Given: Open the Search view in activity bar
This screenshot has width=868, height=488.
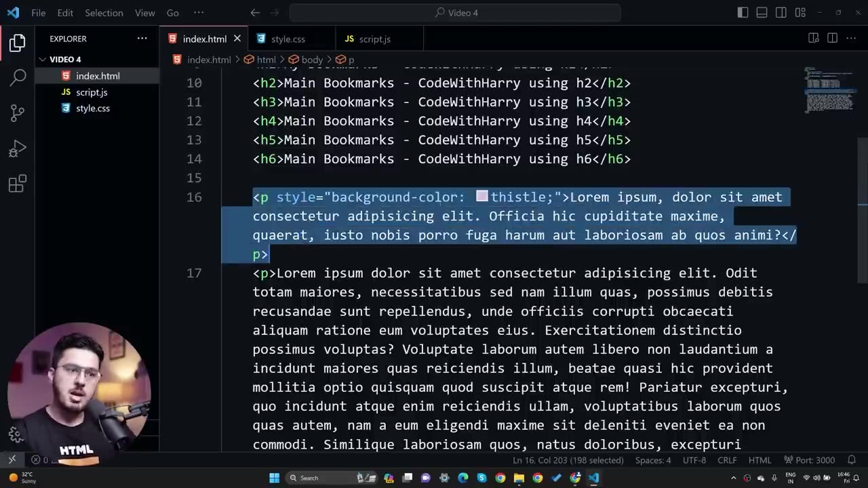Looking at the screenshot, I should coord(18,78).
